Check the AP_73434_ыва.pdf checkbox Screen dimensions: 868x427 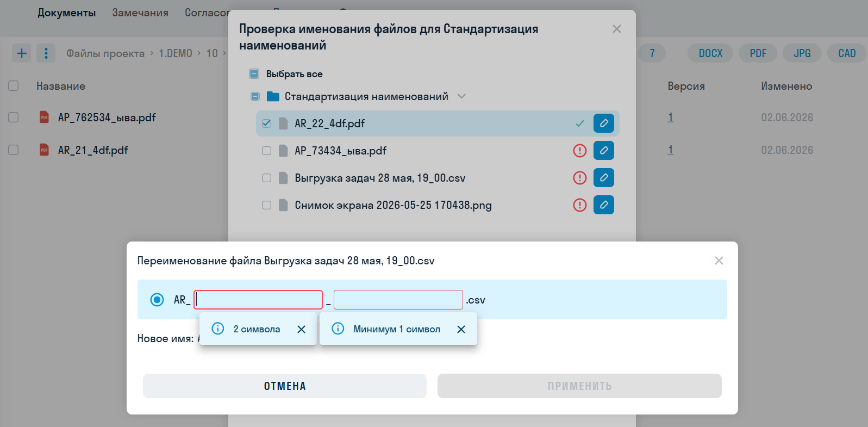(x=266, y=151)
